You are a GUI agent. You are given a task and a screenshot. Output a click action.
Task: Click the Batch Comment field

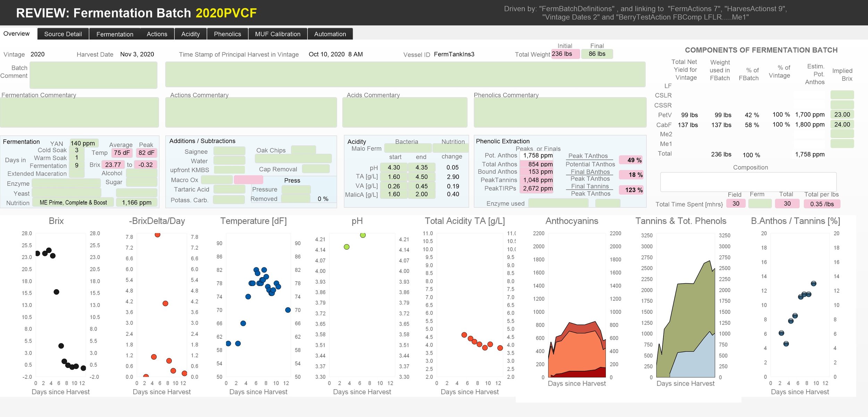93,75
